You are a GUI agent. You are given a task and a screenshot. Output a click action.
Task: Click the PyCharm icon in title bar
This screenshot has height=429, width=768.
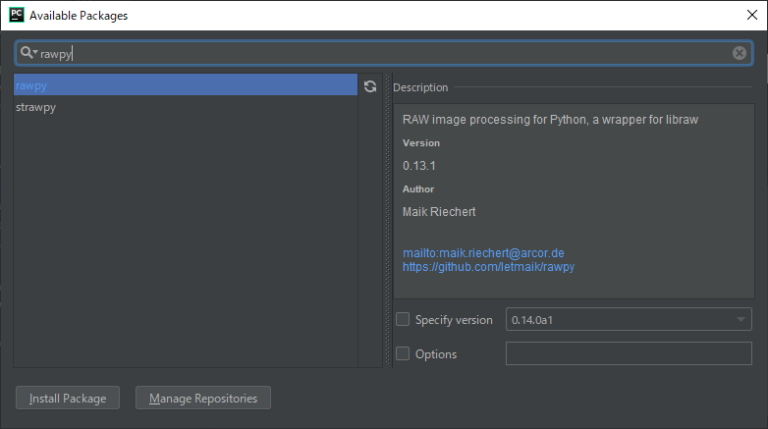pos(15,15)
